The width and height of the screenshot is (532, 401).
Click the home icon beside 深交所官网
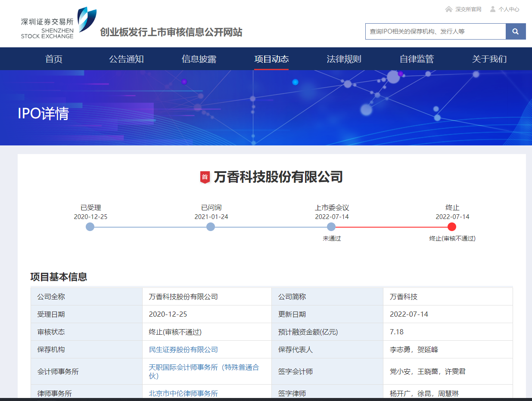449,9
